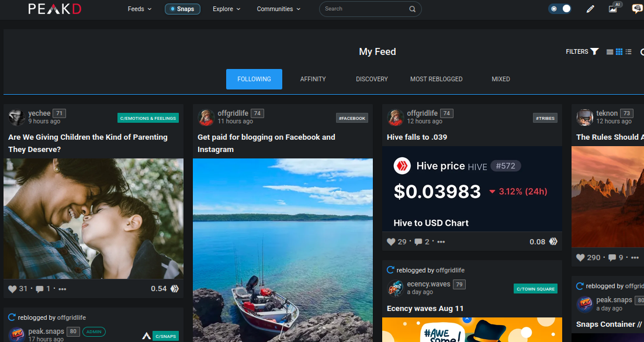This screenshot has height=342, width=644.
Task: Open comments on teknon post showing 9
Action: click(x=612, y=258)
